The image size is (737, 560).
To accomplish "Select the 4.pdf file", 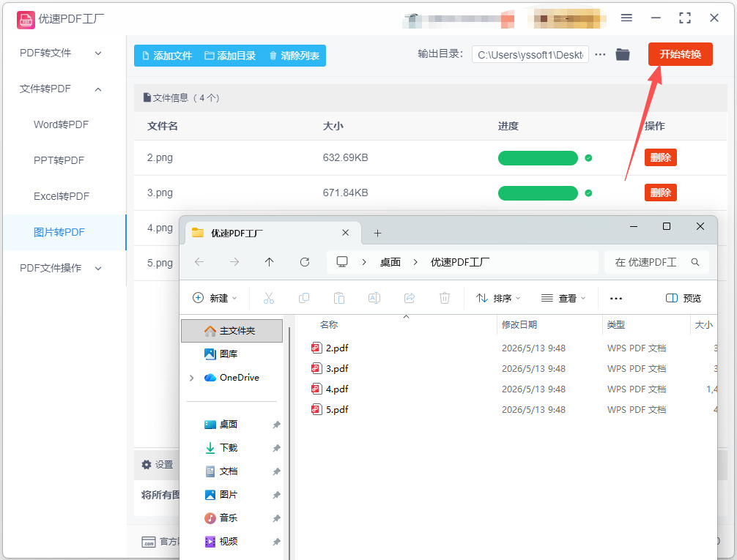I will pyautogui.click(x=337, y=389).
